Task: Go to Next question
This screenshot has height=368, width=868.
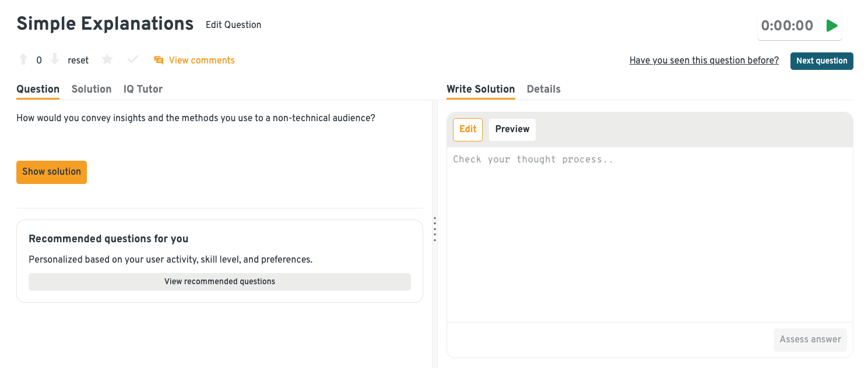Action: [821, 61]
